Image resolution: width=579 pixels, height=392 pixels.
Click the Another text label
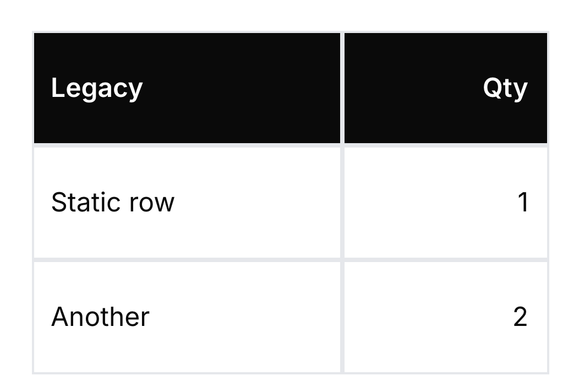tap(100, 317)
